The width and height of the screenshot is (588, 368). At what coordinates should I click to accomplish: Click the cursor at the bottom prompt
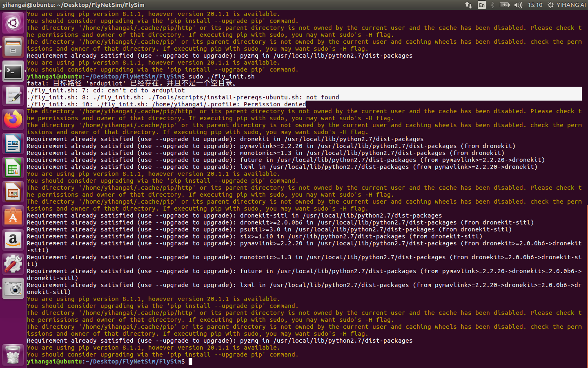[190, 361]
